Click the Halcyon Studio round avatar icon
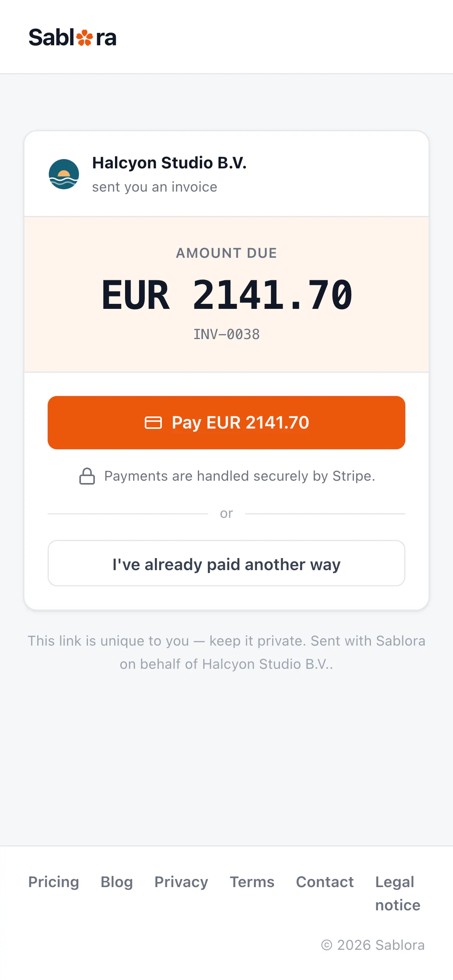This screenshot has height=980, width=453. click(x=64, y=174)
